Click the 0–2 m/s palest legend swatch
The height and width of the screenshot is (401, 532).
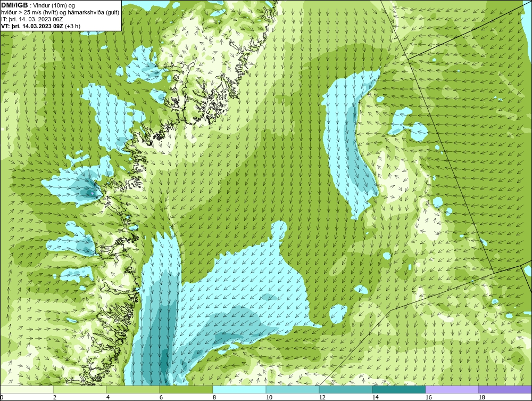coord(27,389)
